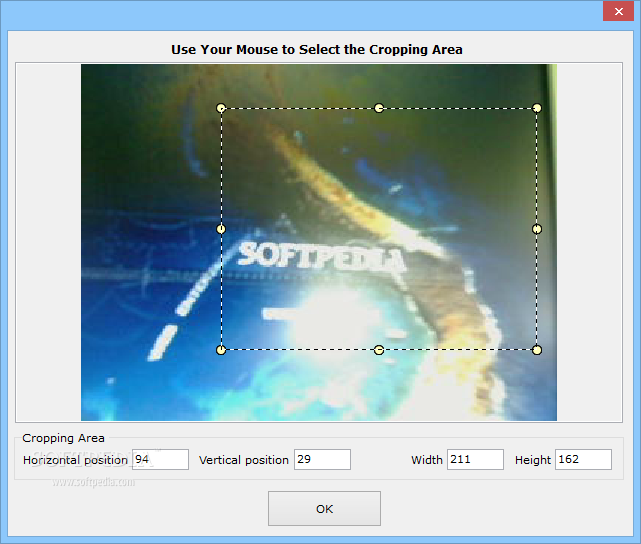Click the Height input field
641x544 pixels.
(583, 459)
